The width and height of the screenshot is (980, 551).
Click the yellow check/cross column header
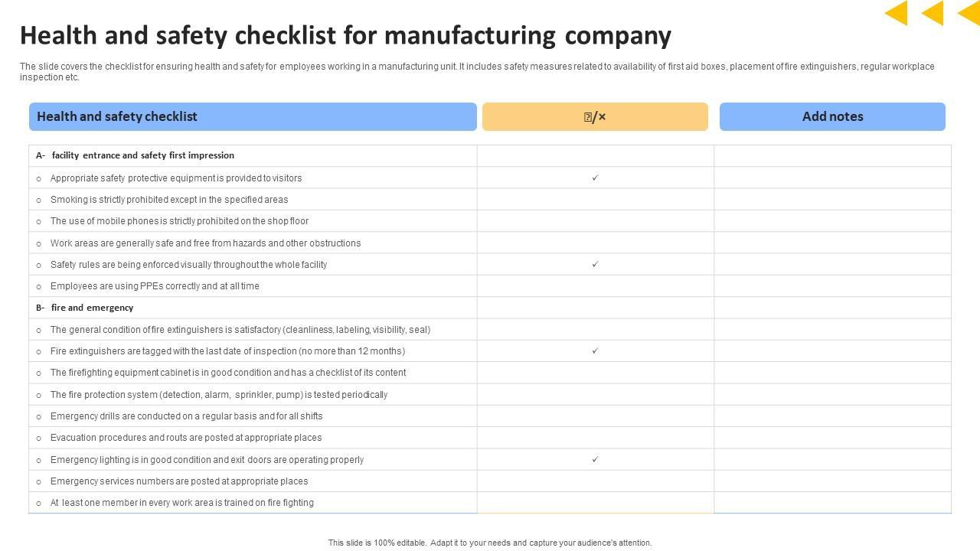(x=595, y=116)
